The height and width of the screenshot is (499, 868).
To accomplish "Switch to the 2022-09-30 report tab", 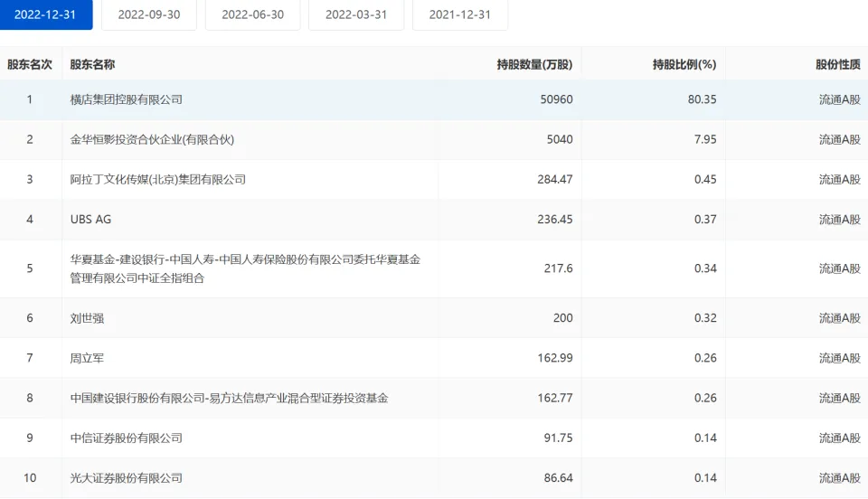I will (x=149, y=14).
